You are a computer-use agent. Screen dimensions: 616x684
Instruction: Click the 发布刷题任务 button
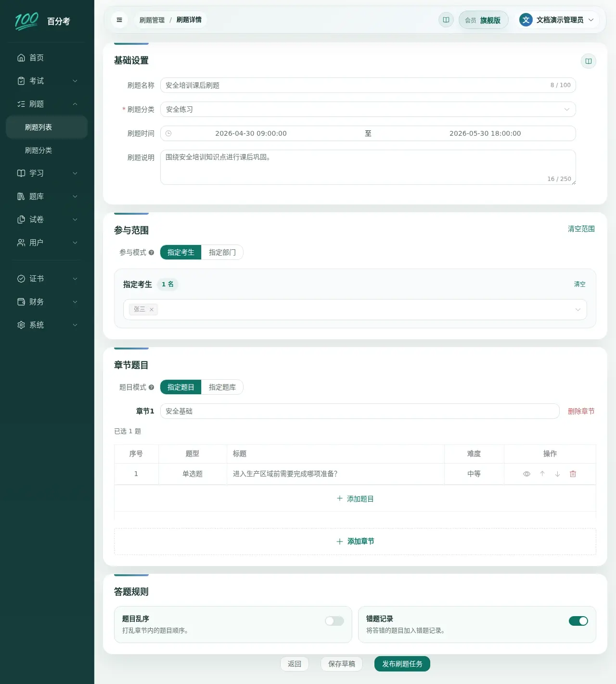point(402,664)
